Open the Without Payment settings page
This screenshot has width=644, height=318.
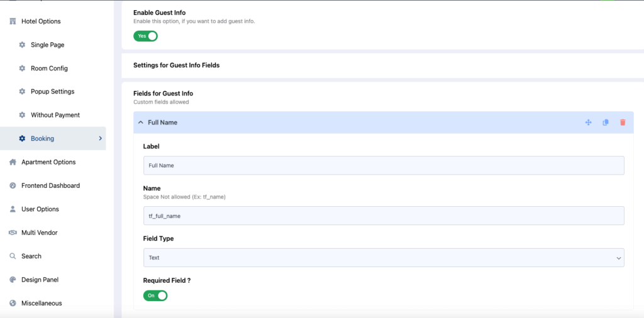click(55, 115)
